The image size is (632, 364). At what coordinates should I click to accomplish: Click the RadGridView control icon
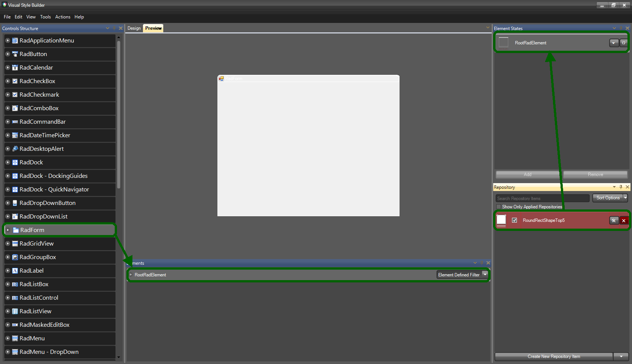(15, 244)
